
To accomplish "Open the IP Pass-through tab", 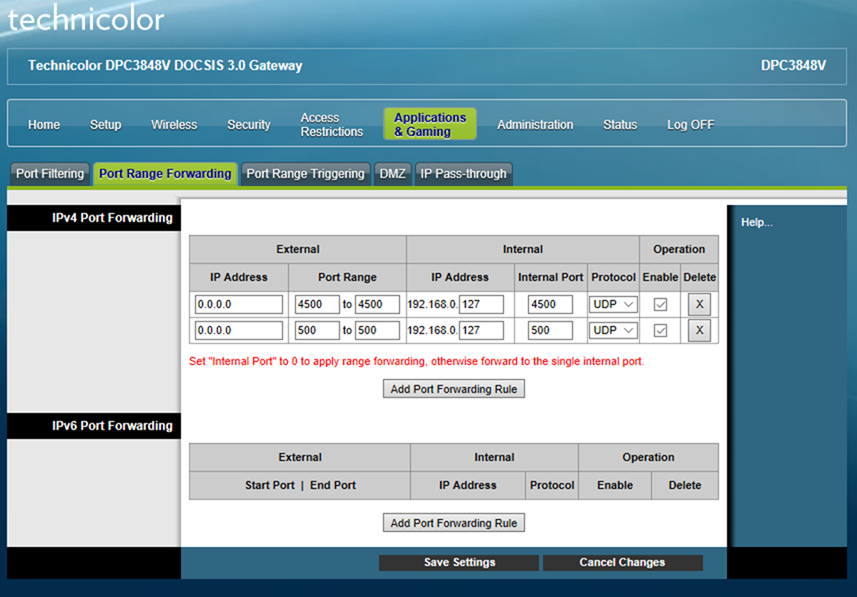I will coord(463,174).
